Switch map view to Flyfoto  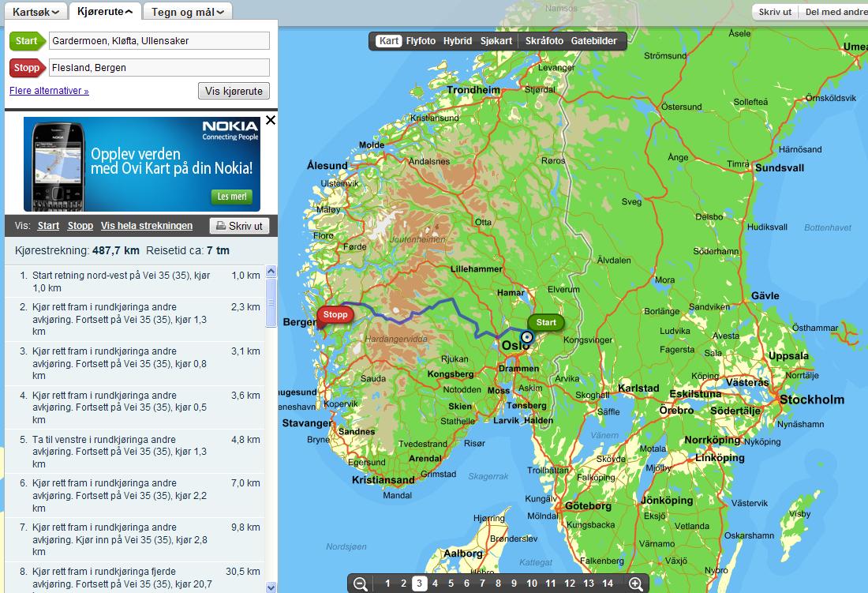[x=421, y=41]
